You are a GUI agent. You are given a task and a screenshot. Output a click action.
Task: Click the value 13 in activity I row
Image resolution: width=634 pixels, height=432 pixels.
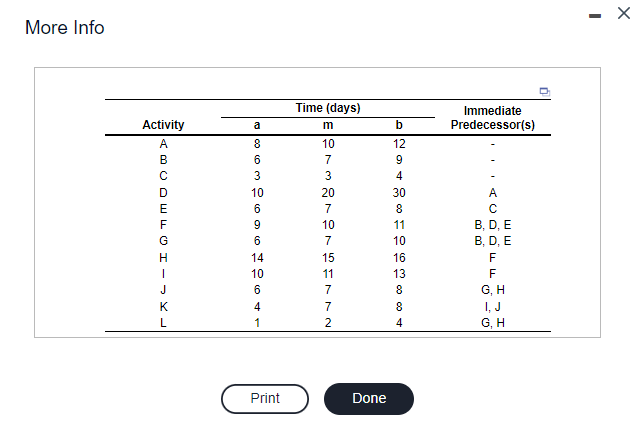[x=399, y=274]
